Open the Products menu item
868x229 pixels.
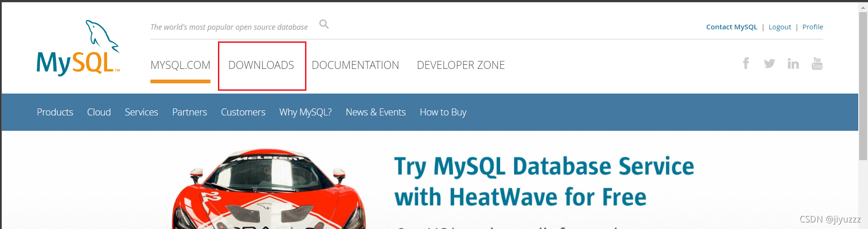[x=55, y=112]
